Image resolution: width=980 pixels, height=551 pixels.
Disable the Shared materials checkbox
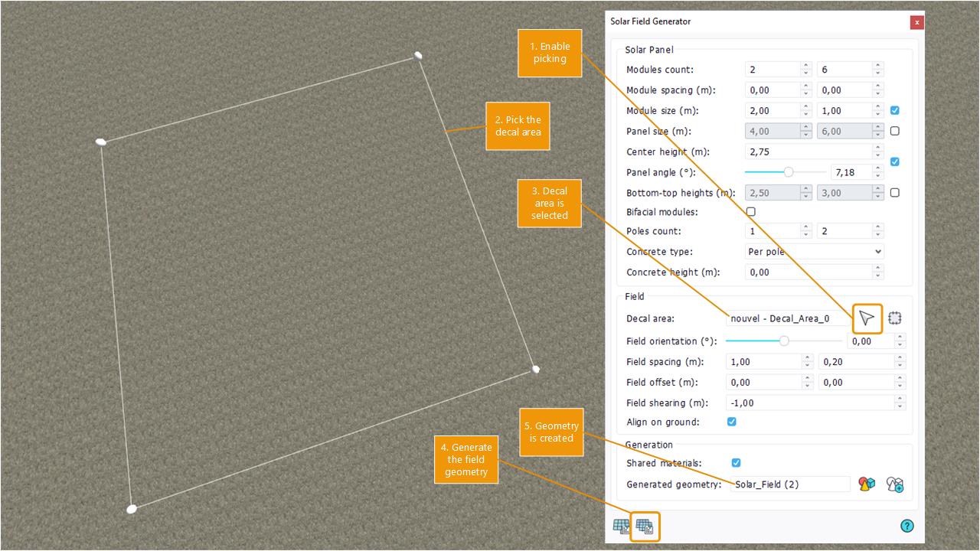(x=736, y=463)
